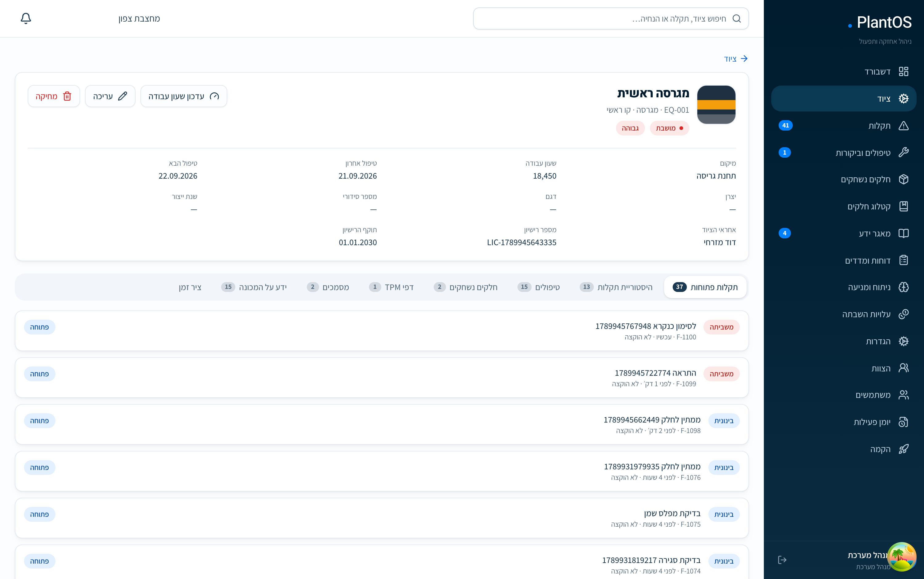Click last service date 21.09.2026

(x=358, y=176)
